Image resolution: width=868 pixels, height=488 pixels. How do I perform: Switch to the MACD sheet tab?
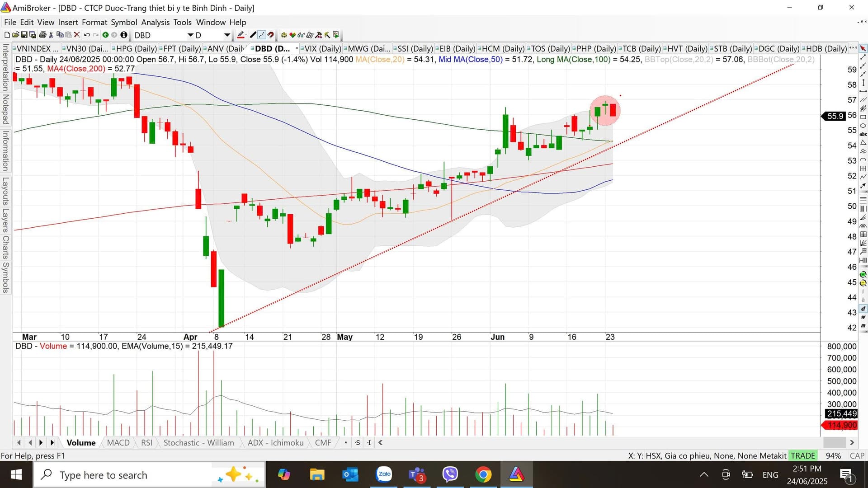[118, 443]
